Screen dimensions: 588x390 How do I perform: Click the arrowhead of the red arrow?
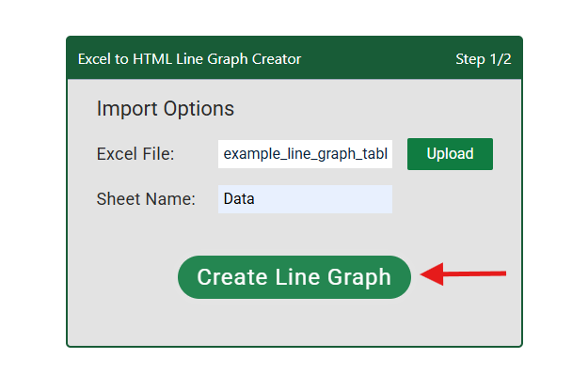430,274
